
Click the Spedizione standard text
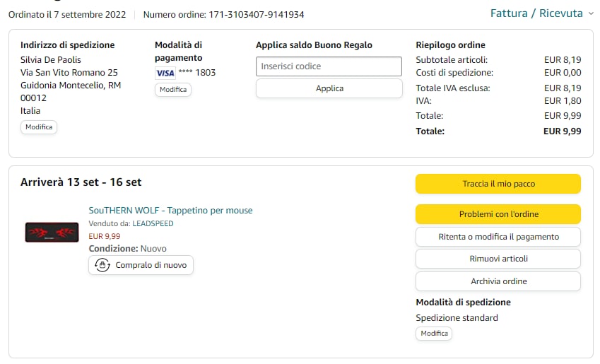click(x=457, y=318)
